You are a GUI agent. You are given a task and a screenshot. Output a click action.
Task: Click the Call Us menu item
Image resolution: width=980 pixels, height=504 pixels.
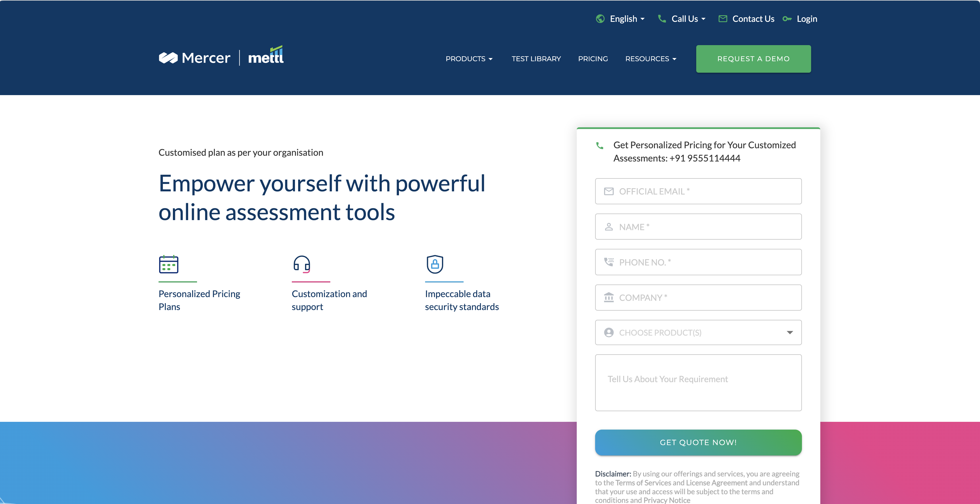tap(683, 18)
